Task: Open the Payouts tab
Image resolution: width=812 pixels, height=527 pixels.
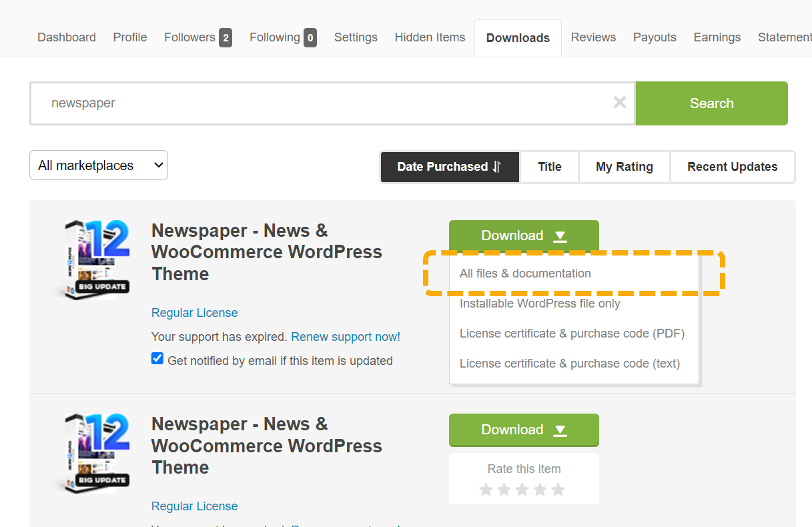Action: [x=655, y=37]
